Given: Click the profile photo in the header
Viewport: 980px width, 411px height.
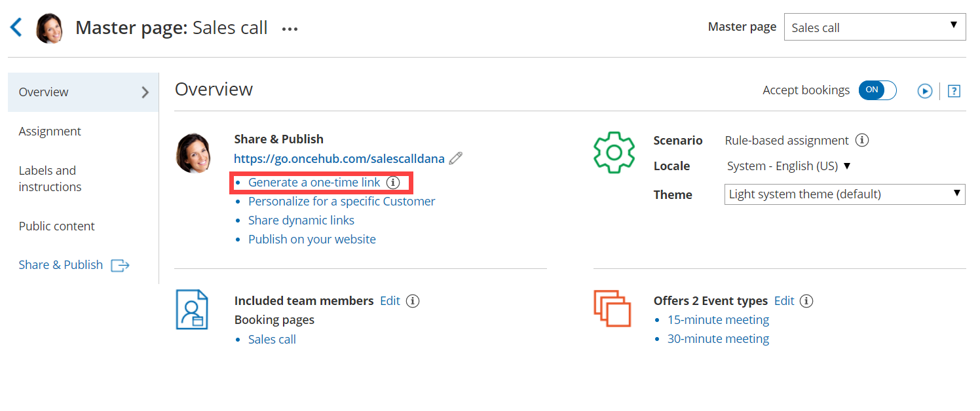Looking at the screenshot, I should [50, 28].
